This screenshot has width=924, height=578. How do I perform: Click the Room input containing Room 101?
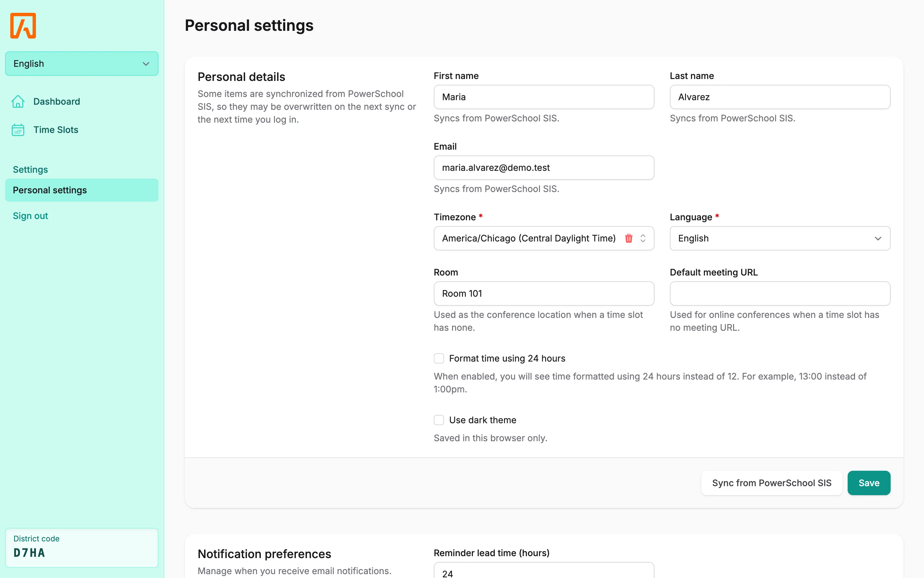point(544,293)
